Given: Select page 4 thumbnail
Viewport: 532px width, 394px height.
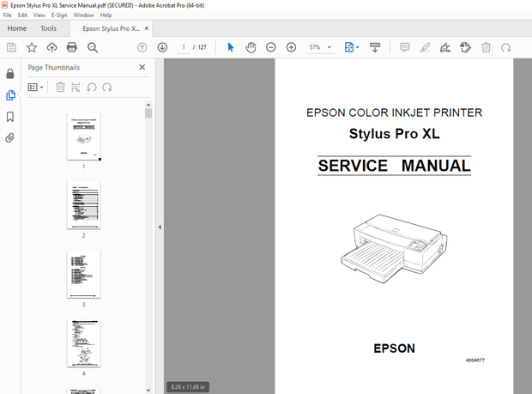Looking at the screenshot, I should [84, 343].
